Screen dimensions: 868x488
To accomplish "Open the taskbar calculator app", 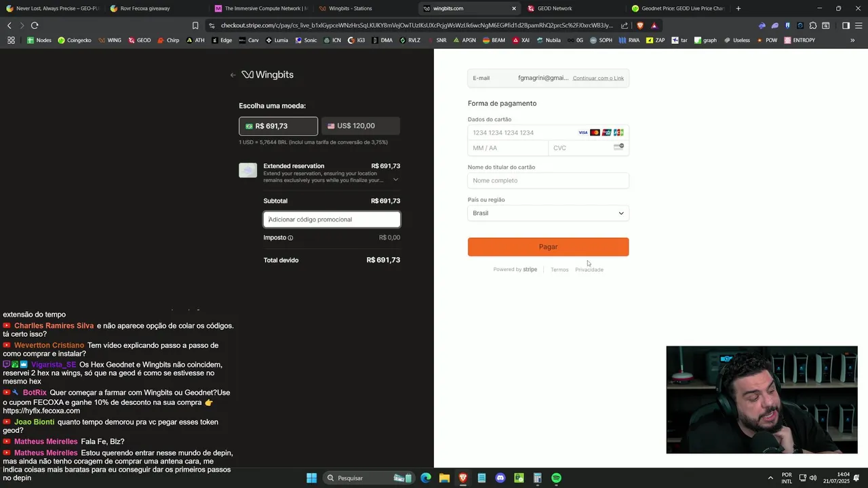I will pyautogui.click(x=537, y=479).
